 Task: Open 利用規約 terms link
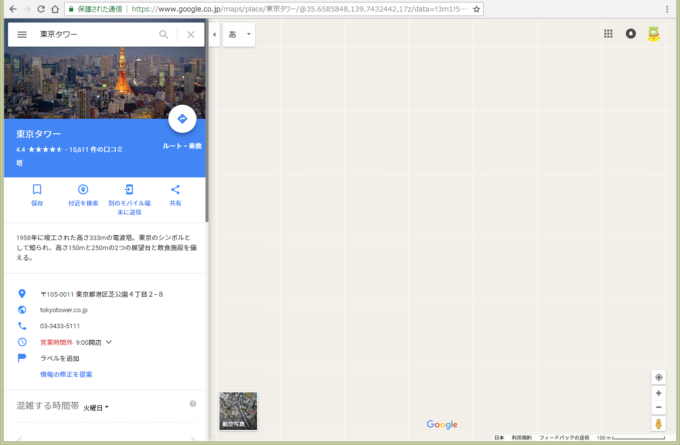click(x=522, y=438)
